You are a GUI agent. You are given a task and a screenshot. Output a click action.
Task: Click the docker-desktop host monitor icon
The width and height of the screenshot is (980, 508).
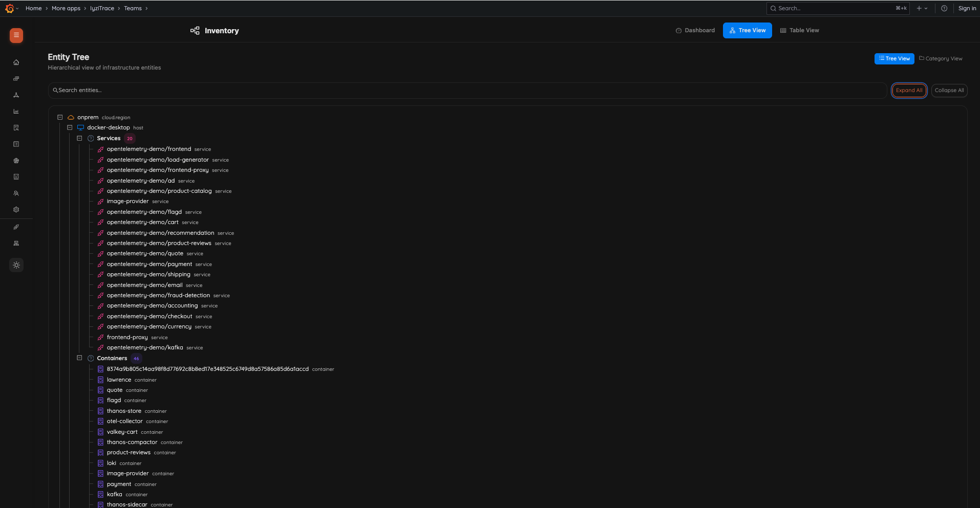pyautogui.click(x=80, y=128)
